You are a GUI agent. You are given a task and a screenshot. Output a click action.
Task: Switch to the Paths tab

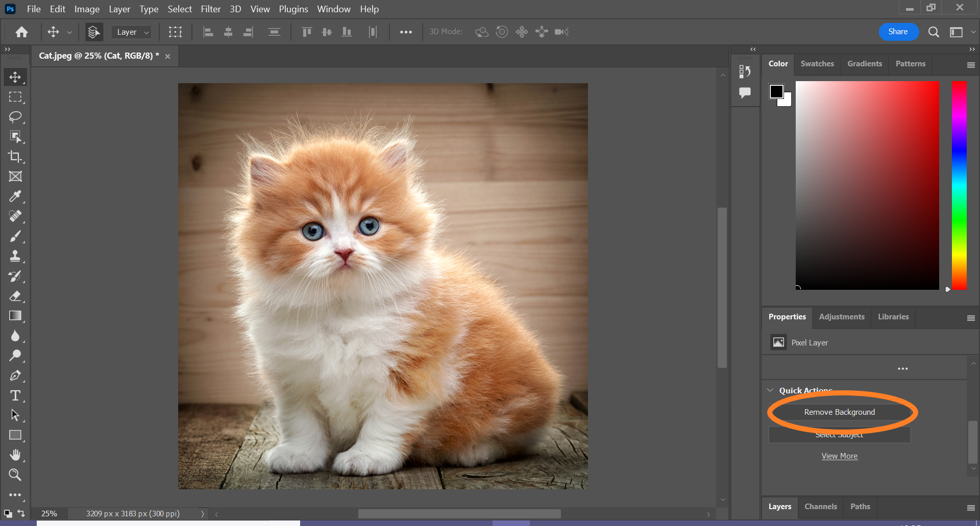tap(860, 507)
